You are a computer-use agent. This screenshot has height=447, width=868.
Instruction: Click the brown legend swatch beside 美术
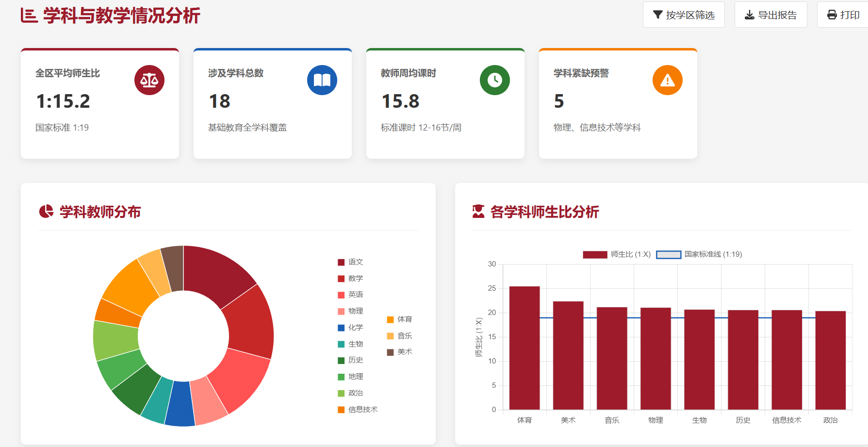click(x=390, y=352)
